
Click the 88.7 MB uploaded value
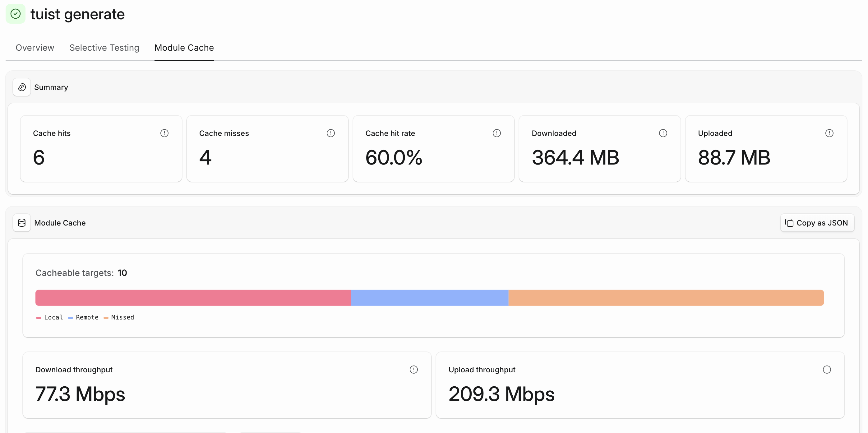click(x=734, y=157)
